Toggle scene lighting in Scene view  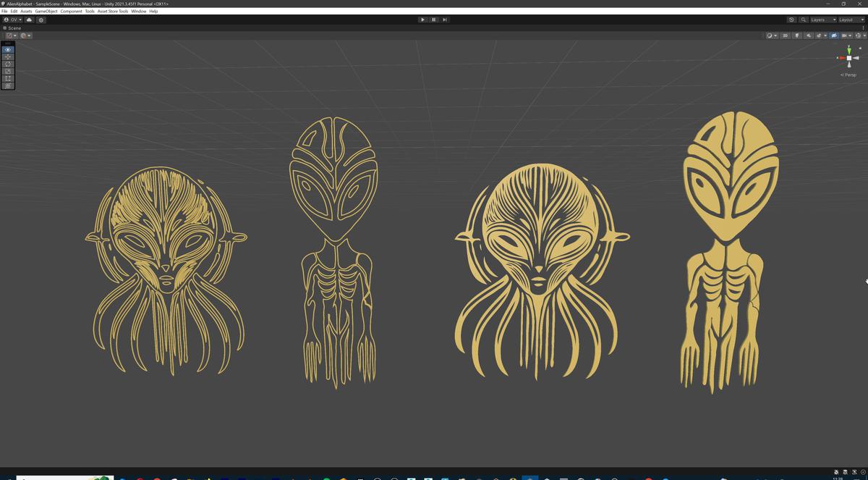[797, 35]
